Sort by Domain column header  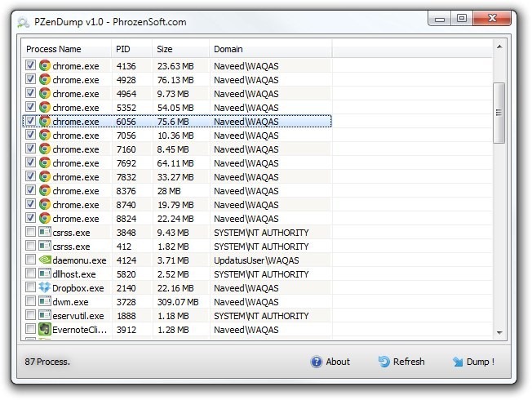click(271, 49)
